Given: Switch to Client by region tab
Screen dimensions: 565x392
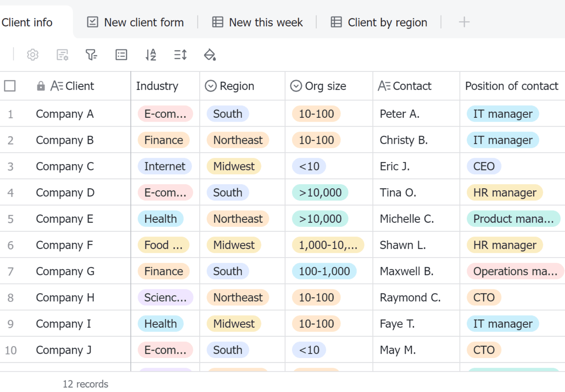Looking at the screenshot, I should point(379,22).
